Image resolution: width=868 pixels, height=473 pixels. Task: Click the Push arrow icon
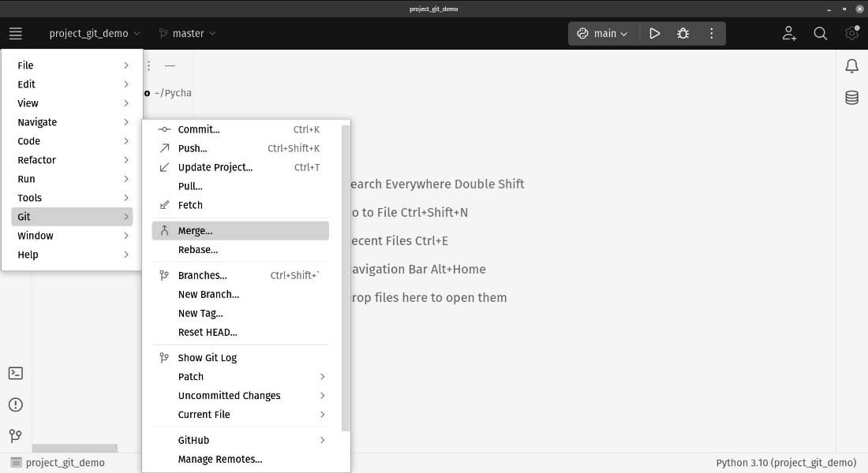coord(164,148)
